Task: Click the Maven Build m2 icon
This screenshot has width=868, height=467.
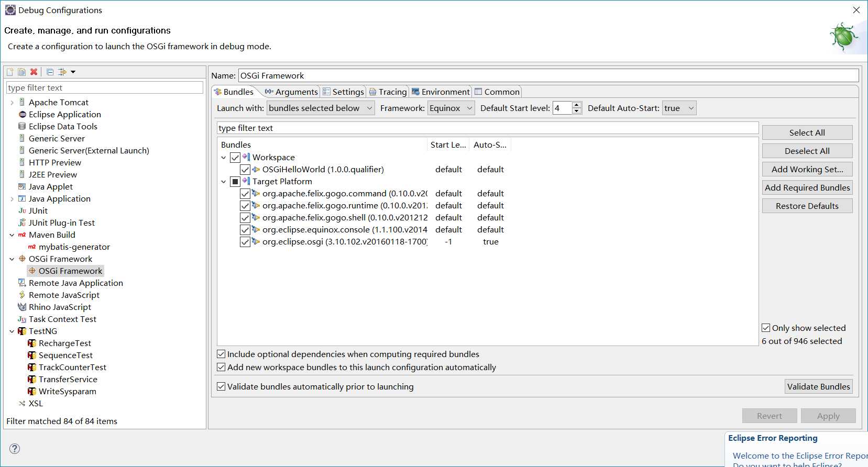Action: [22, 235]
